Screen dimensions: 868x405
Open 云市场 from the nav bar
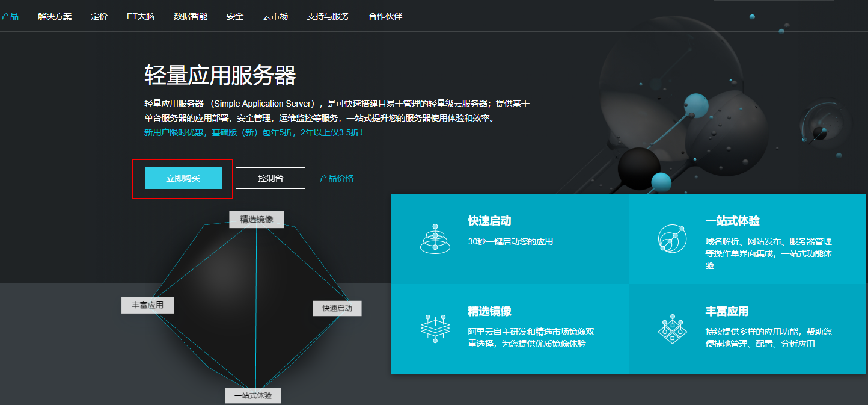(x=275, y=16)
